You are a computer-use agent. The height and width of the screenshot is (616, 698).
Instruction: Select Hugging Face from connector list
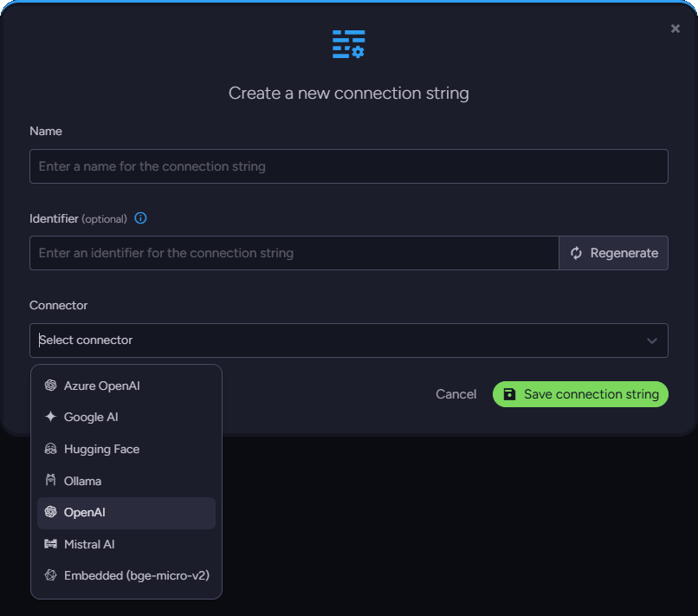pos(126,449)
